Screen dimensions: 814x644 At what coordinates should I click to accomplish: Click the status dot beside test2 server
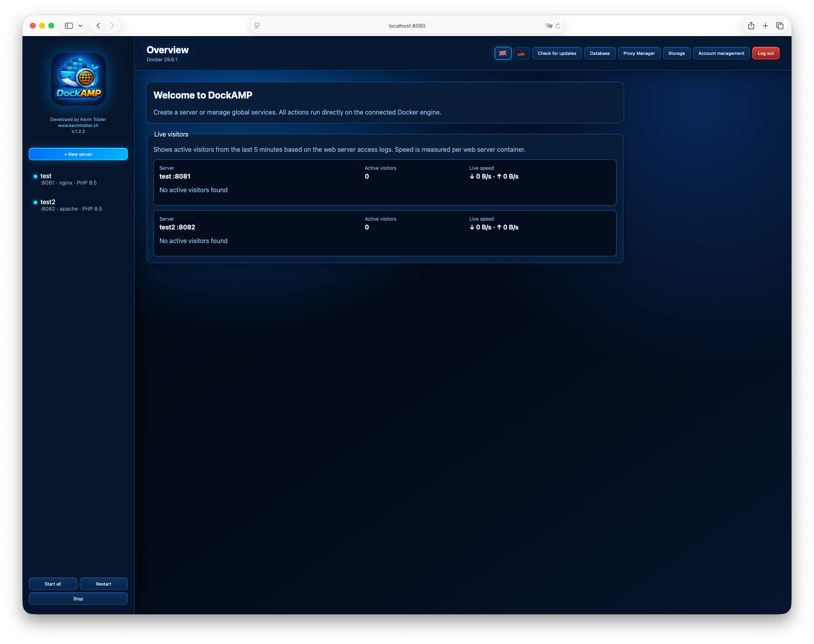pyautogui.click(x=35, y=202)
